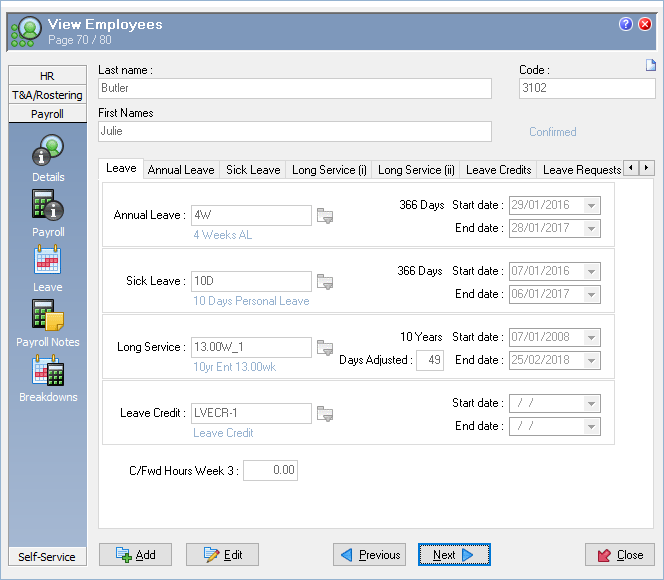This screenshot has height=580, width=664.
Task: Open the lookup icon beside the Long Service field
Action: (x=325, y=348)
